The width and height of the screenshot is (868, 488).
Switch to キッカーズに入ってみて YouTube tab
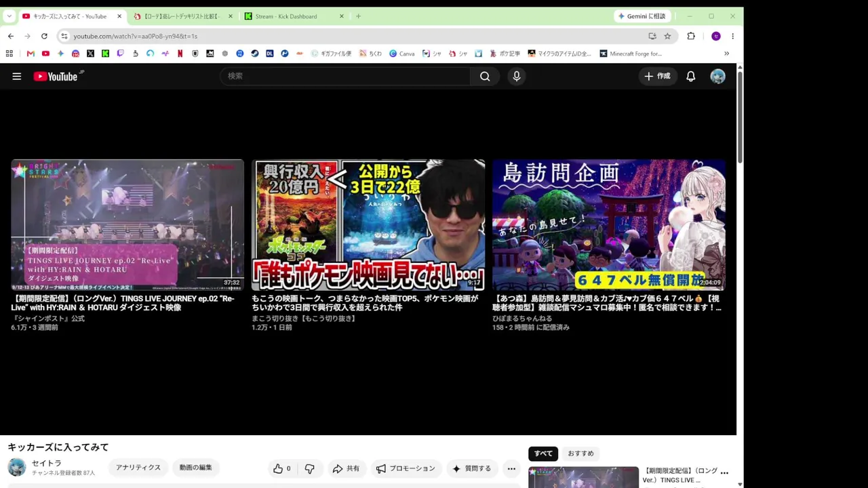point(69,16)
